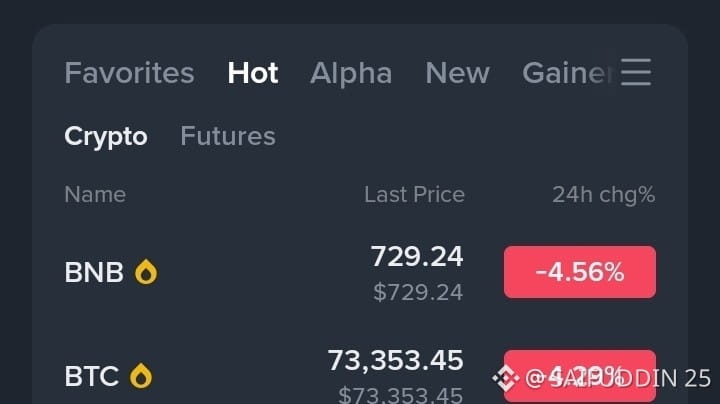720x404 pixels.
Task: Select the Crypto sub-tab
Action: [106, 136]
